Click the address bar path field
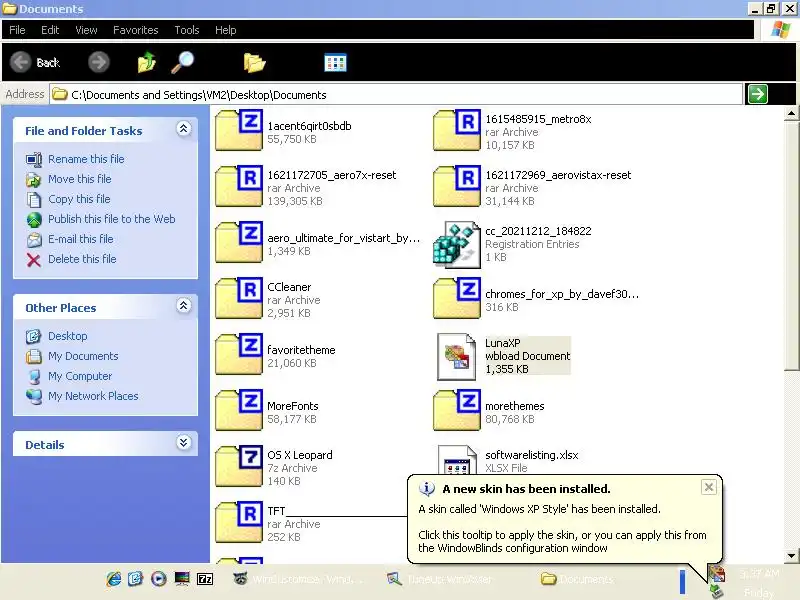800x600 pixels. click(396, 94)
